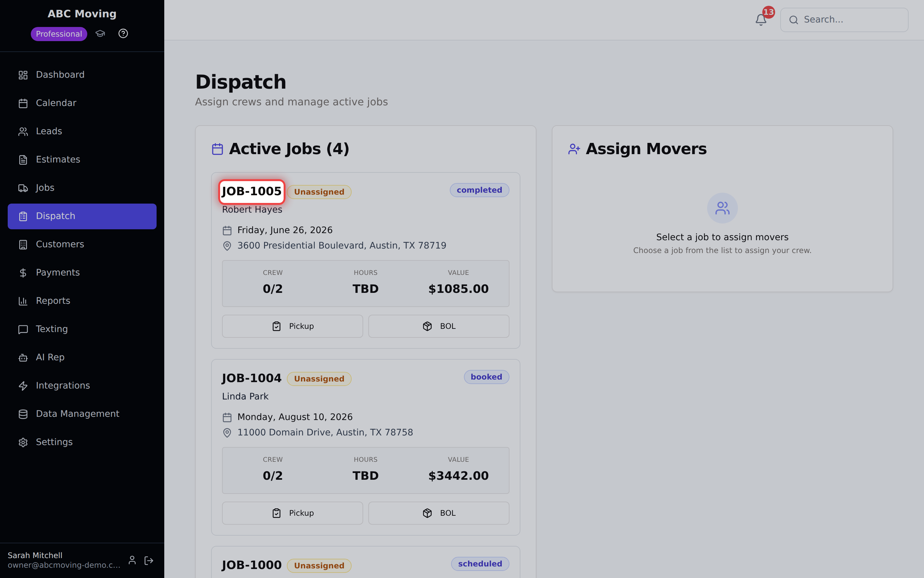The width and height of the screenshot is (924, 578).
Task: Click the $1085.00 value figure
Action: pyautogui.click(x=458, y=289)
